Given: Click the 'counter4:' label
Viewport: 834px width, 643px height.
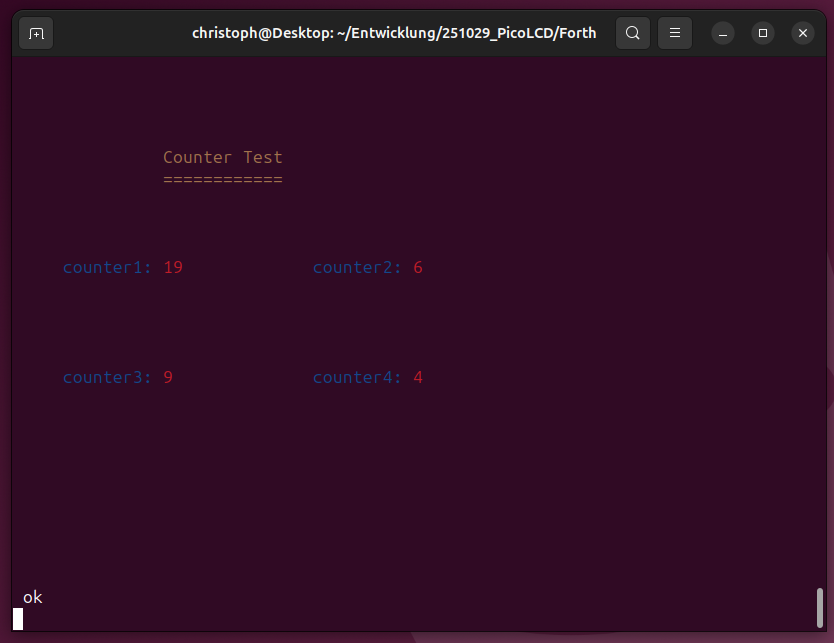Looking at the screenshot, I should coord(357,377).
